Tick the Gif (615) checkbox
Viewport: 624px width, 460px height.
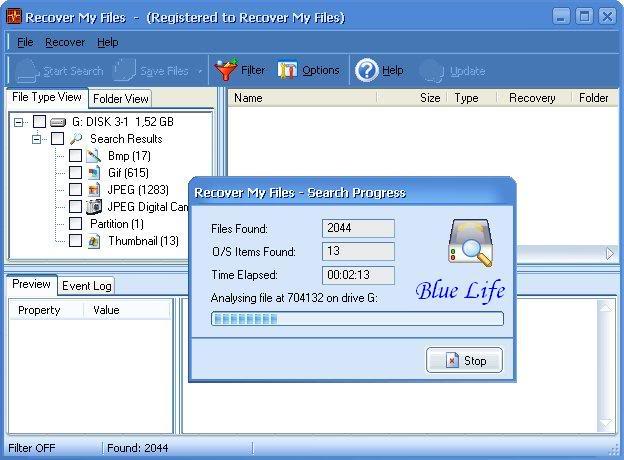[75, 172]
